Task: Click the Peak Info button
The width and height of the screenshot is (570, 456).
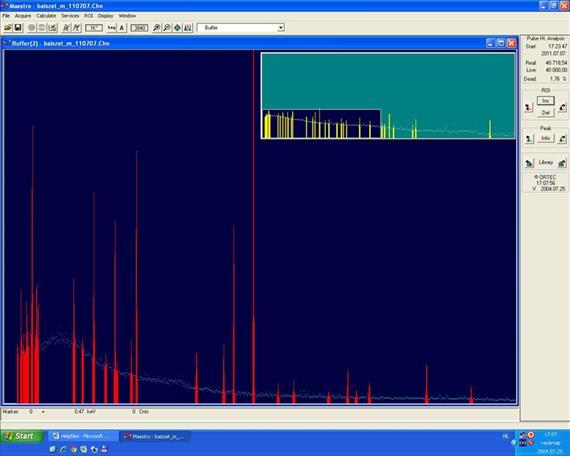Action: click(x=546, y=138)
